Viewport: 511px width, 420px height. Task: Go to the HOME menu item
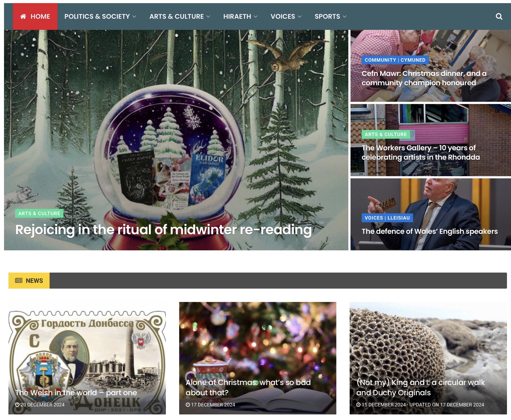[x=35, y=16]
